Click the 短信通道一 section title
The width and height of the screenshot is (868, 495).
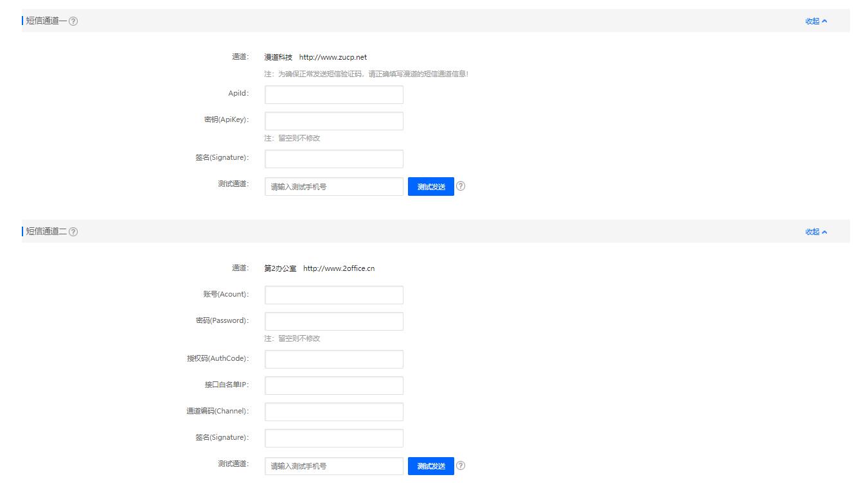click(46, 21)
